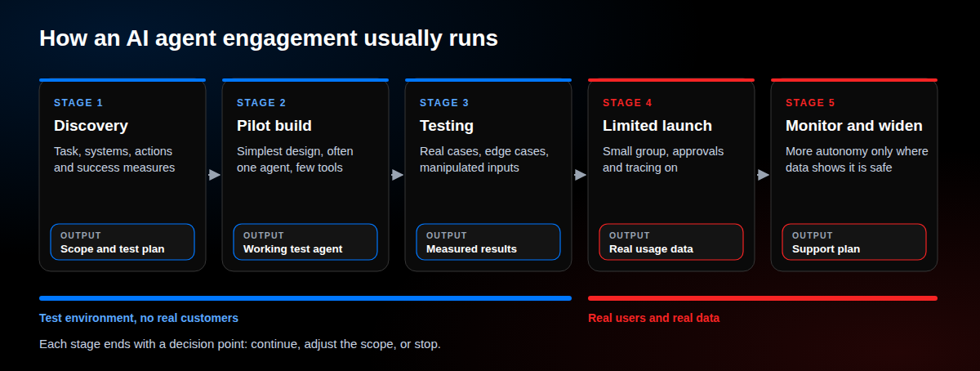Open the 'Measured results' output box
This screenshot has height=371, width=980.
488,242
